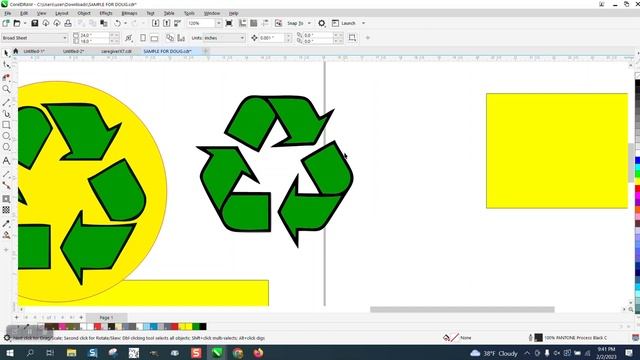Click the nudge distance input field

point(271,38)
